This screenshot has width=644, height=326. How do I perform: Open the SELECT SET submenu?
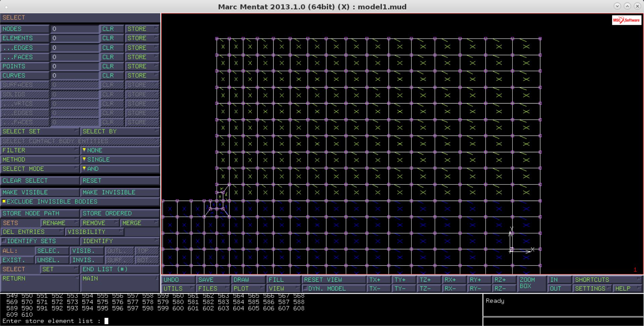point(40,131)
